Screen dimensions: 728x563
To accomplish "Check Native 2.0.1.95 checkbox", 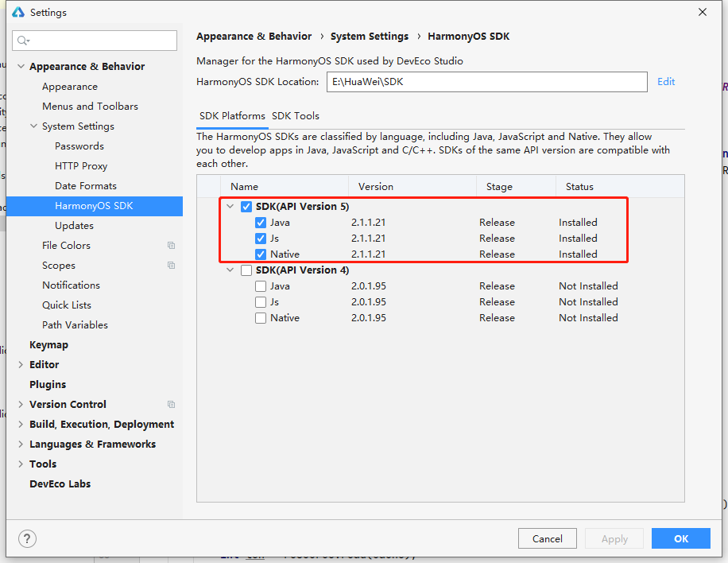I will 261,318.
